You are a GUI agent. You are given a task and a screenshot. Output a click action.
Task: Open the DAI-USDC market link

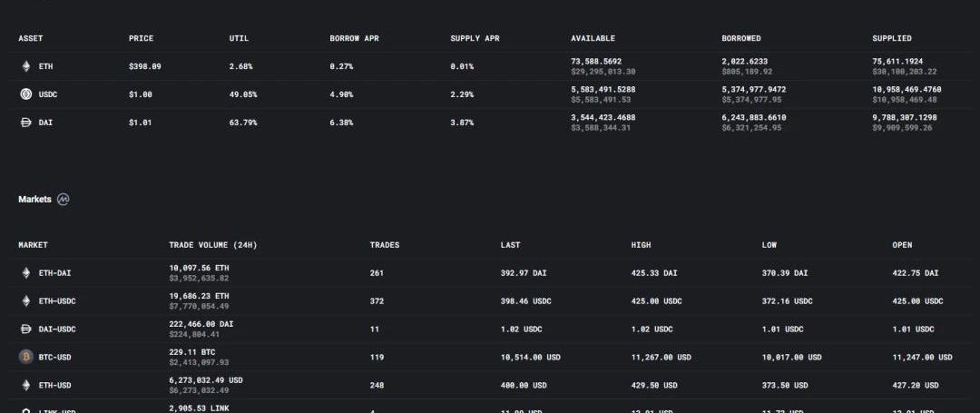click(56, 329)
